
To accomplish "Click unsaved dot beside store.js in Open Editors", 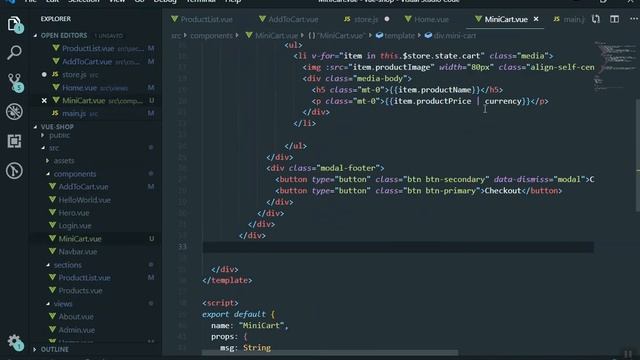I will pos(44,75).
